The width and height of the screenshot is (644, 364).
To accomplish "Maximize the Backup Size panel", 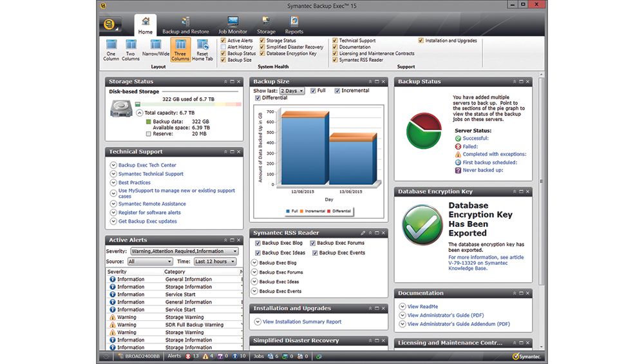I will (377, 82).
